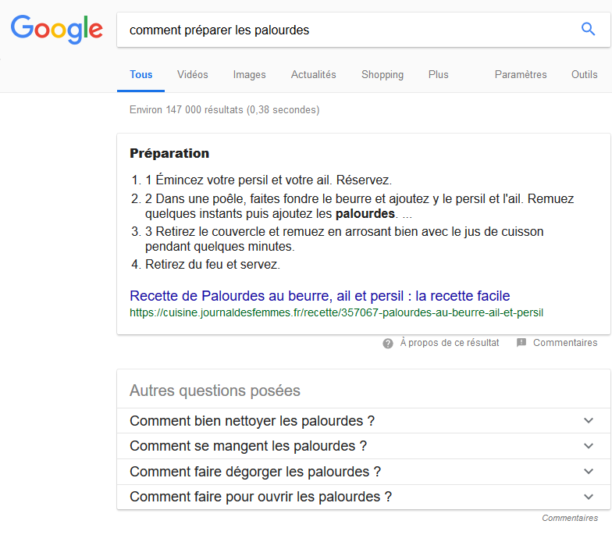Click italic Commentaires link below questions box
Screen dimensions: 612x535
click(569, 518)
